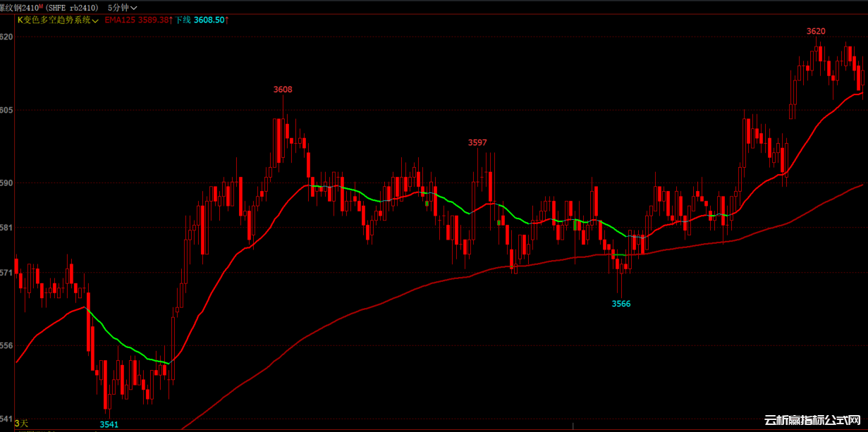Image resolution: width=868 pixels, height=432 pixels.
Task: Click the 下线 indicator label
Action: tap(183, 20)
